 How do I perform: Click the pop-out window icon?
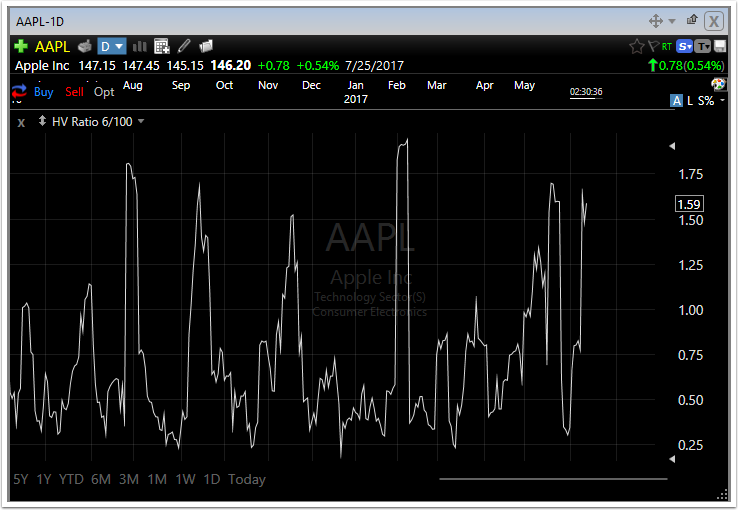click(692, 20)
